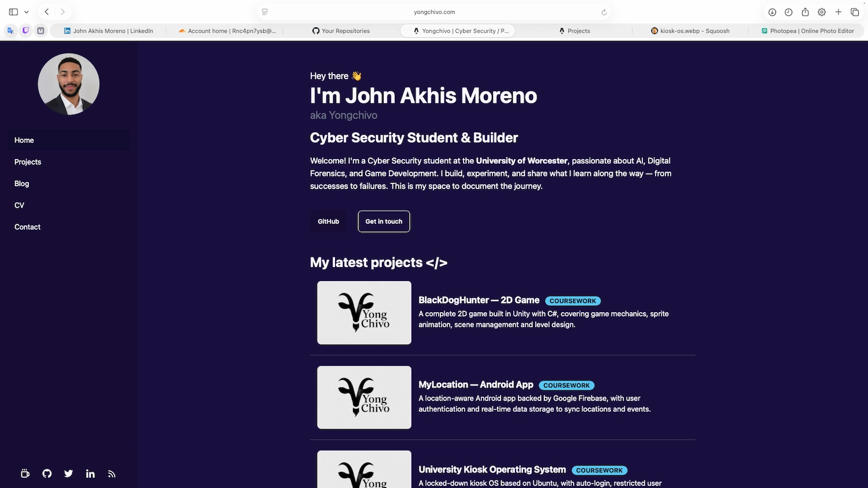Screen dimensions: 868x488
Task: Click the Get in touch button
Action: [384, 221]
